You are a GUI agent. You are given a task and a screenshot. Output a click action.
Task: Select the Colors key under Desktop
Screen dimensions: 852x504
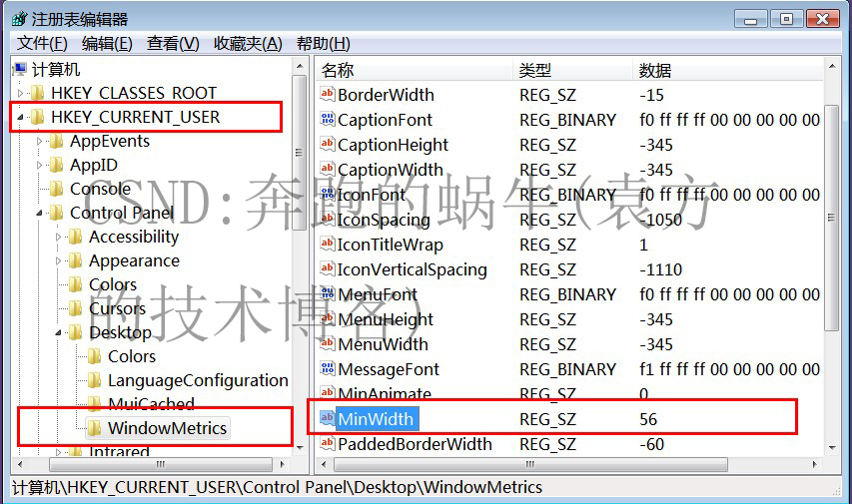(132, 356)
